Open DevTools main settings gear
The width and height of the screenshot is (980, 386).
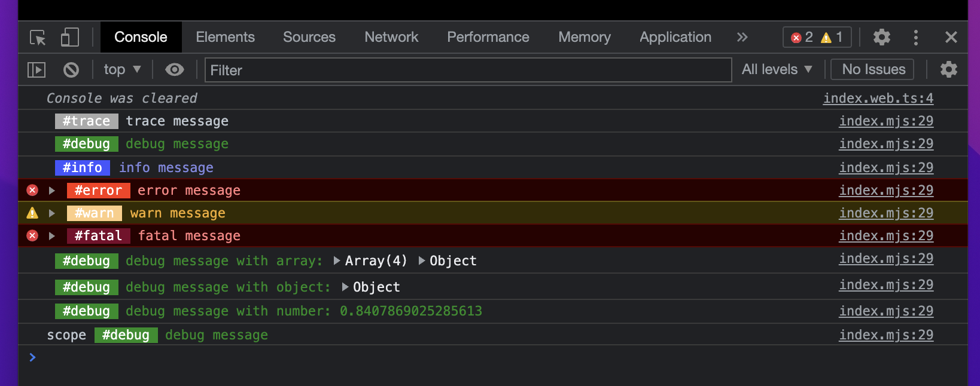click(881, 38)
